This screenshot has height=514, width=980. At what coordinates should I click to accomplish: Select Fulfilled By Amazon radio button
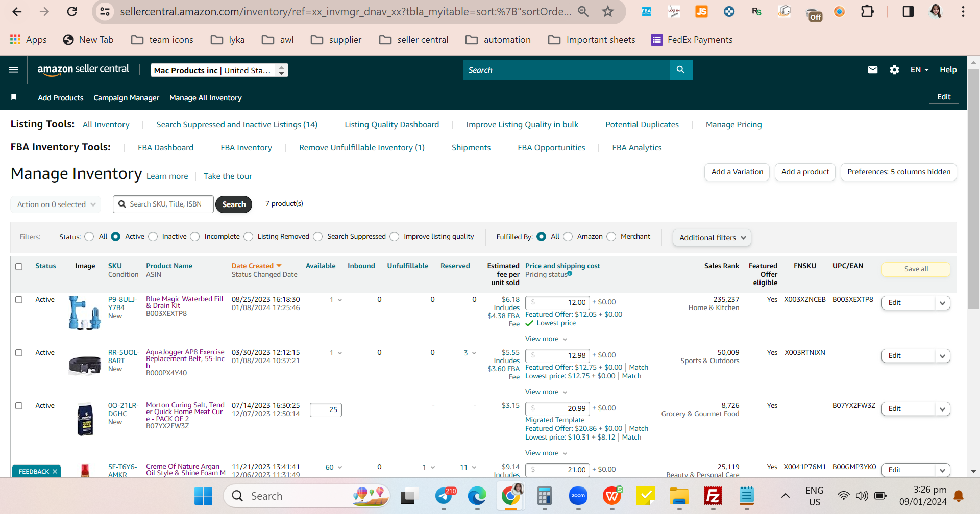pyautogui.click(x=568, y=237)
